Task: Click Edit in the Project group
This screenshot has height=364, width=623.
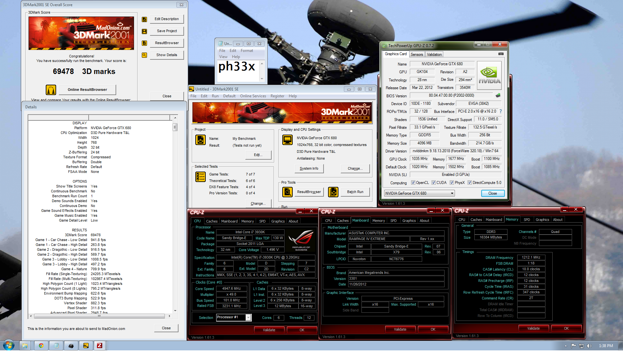Action: (x=258, y=155)
